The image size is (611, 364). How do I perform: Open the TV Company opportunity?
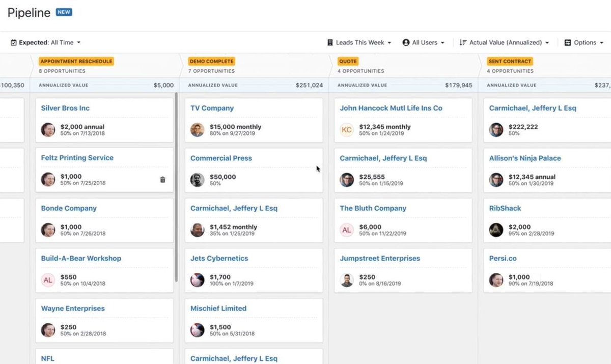pyautogui.click(x=212, y=108)
